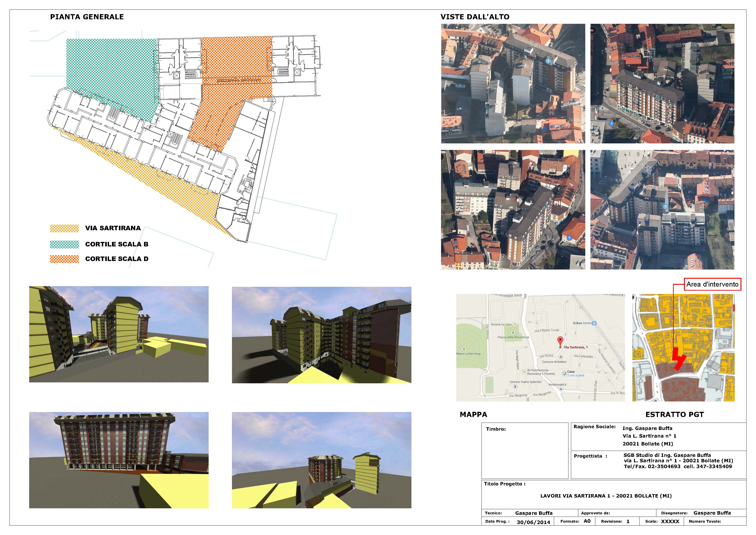Click the Ambimodel.it shop icon
Screen dimensions: 756x535
point(561,389)
